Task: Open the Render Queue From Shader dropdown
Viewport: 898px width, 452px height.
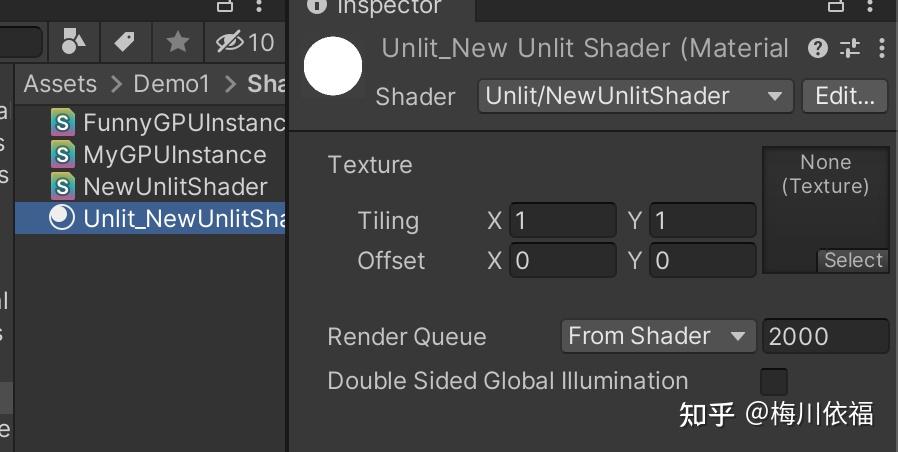Action: coord(657,336)
